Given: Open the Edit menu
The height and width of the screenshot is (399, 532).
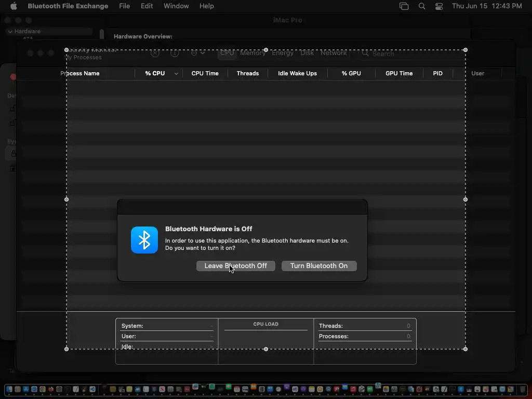Looking at the screenshot, I should pyautogui.click(x=147, y=6).
